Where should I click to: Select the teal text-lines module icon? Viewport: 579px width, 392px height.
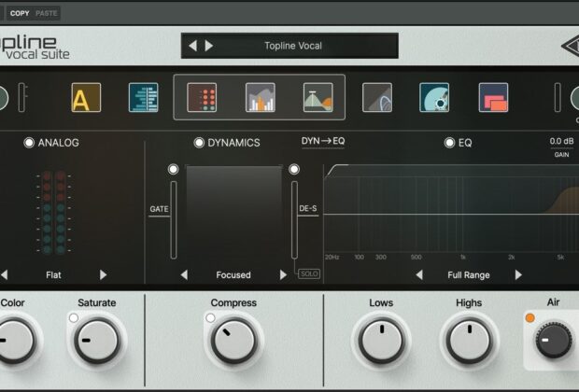click(143, 97)
